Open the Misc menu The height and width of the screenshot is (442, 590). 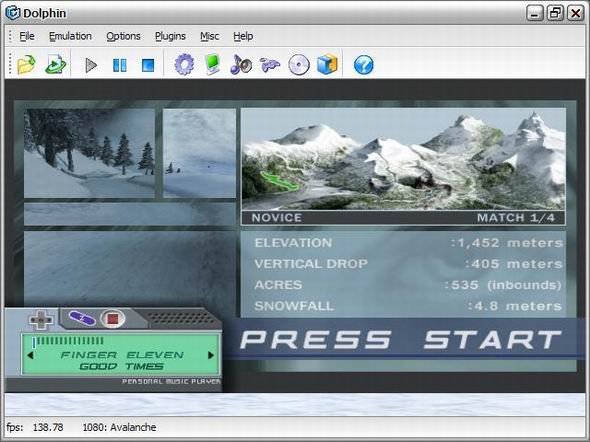(210, 36)
